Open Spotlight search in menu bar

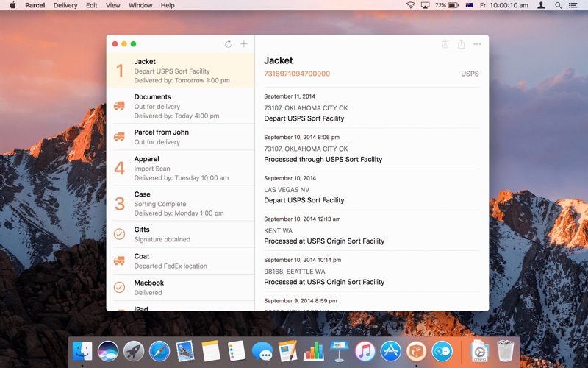(558, 5)
